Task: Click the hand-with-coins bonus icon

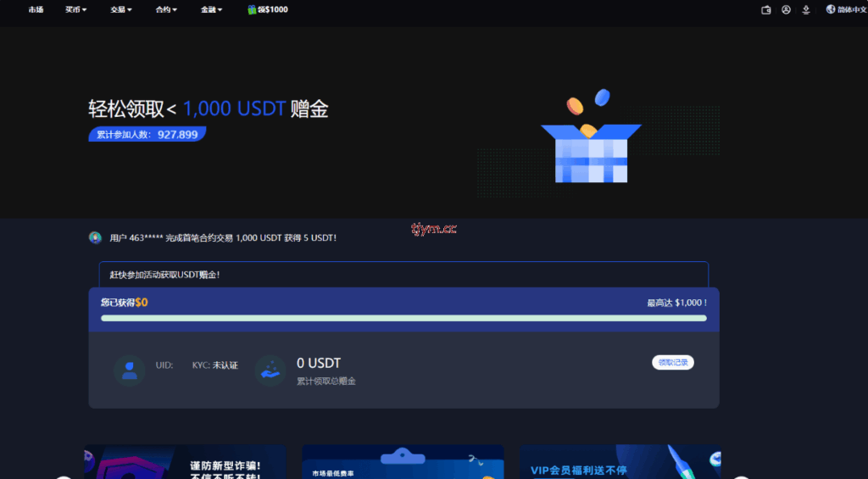Action: [x=270, y=370]
